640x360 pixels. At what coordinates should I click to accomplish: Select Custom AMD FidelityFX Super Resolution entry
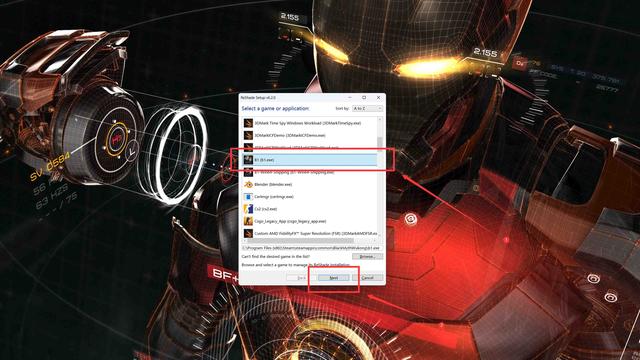[310, 233]
